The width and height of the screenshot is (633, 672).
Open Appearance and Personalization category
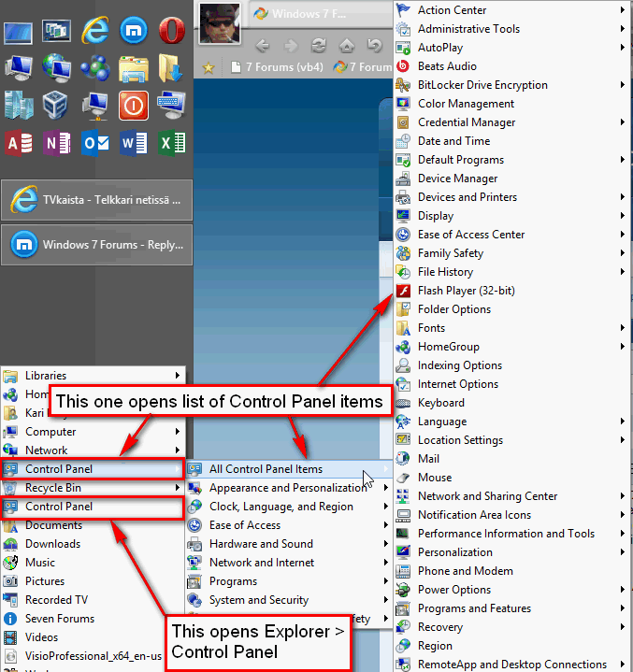[289, 488]
